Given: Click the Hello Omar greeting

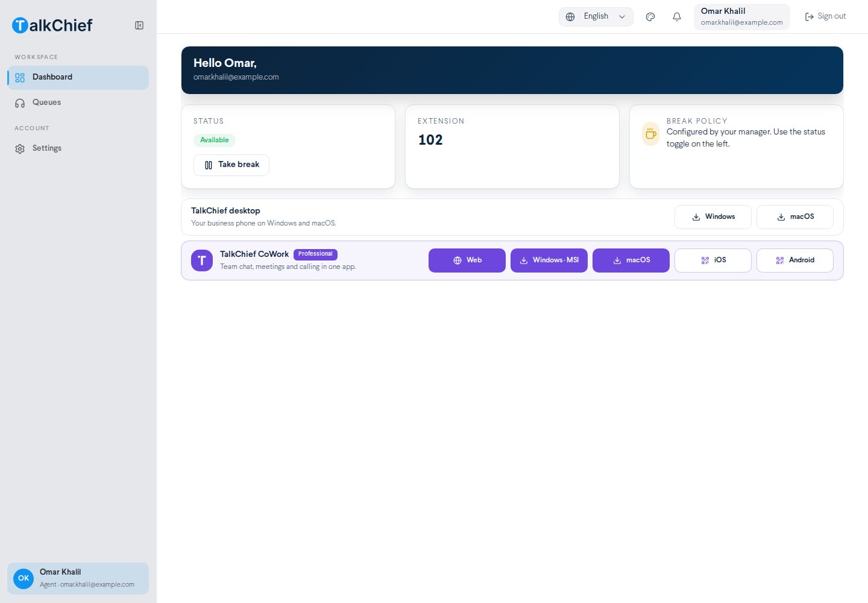Looking at the screenshot, I should coord(225,63).
